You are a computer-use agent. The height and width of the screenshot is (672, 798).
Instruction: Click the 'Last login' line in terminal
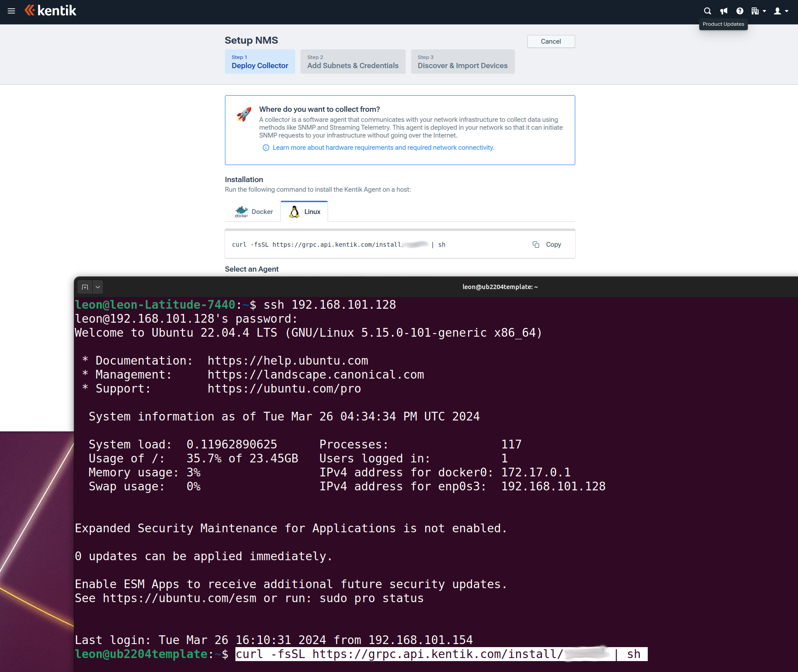[274, 640]
